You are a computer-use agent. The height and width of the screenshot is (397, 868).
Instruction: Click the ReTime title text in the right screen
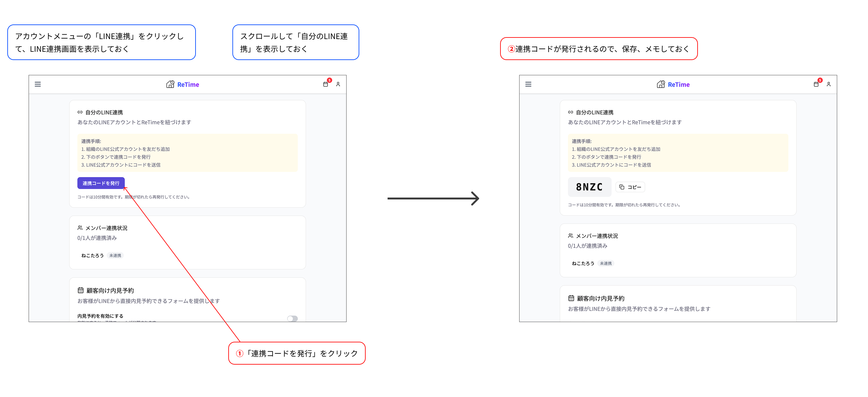pyautogui.click(x=679, y=84)
